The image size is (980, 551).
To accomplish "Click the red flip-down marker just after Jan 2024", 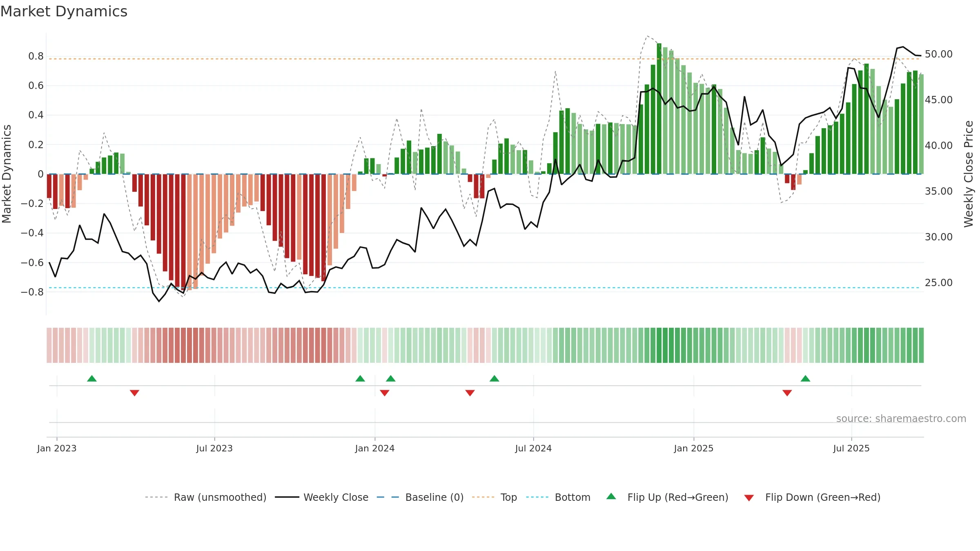I will (385, 393).
